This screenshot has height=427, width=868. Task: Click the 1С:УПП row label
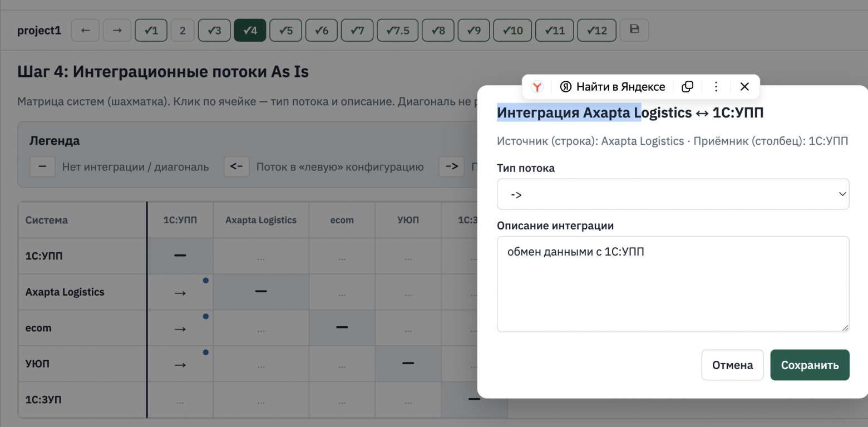coord(45,256)
